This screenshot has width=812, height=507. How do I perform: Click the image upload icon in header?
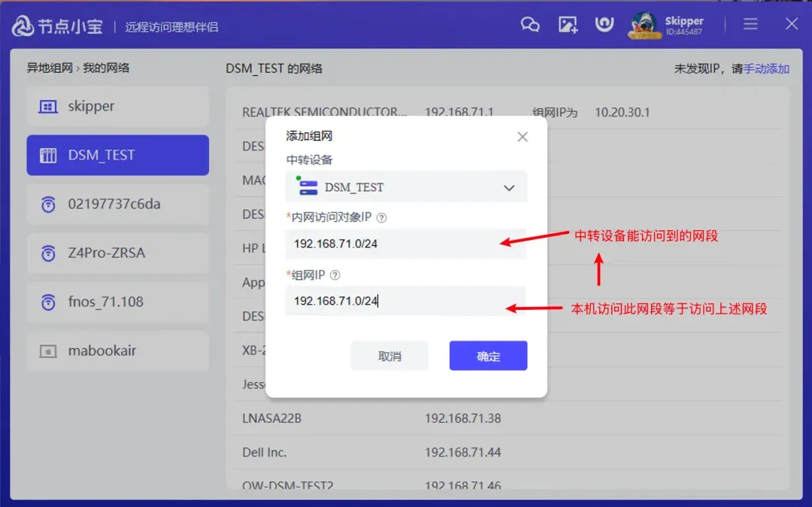coord(568,25)
